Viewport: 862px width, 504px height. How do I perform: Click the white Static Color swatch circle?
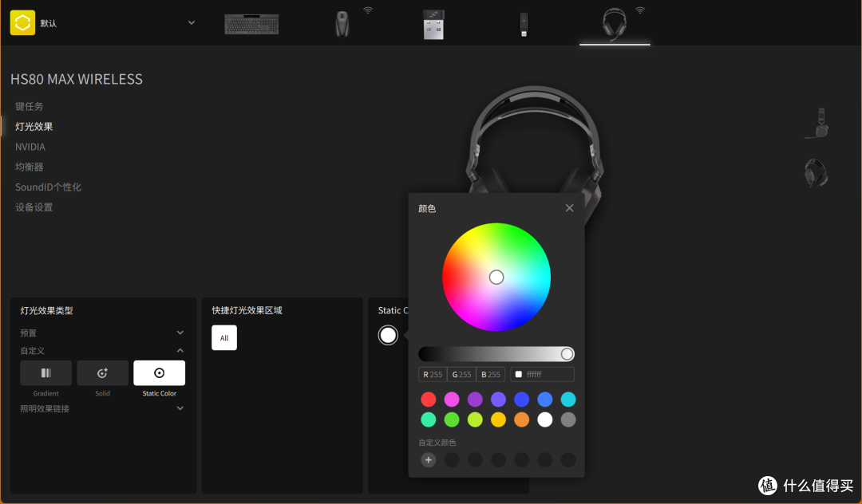click(388, 335)
